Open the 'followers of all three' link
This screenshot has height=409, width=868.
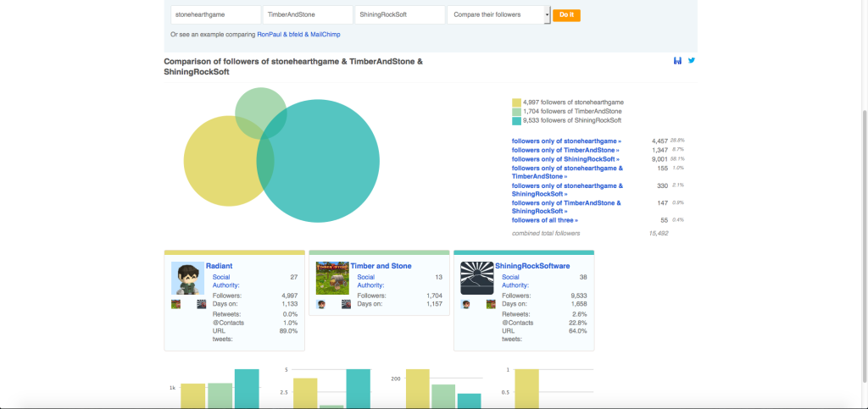tap(545, 220)
